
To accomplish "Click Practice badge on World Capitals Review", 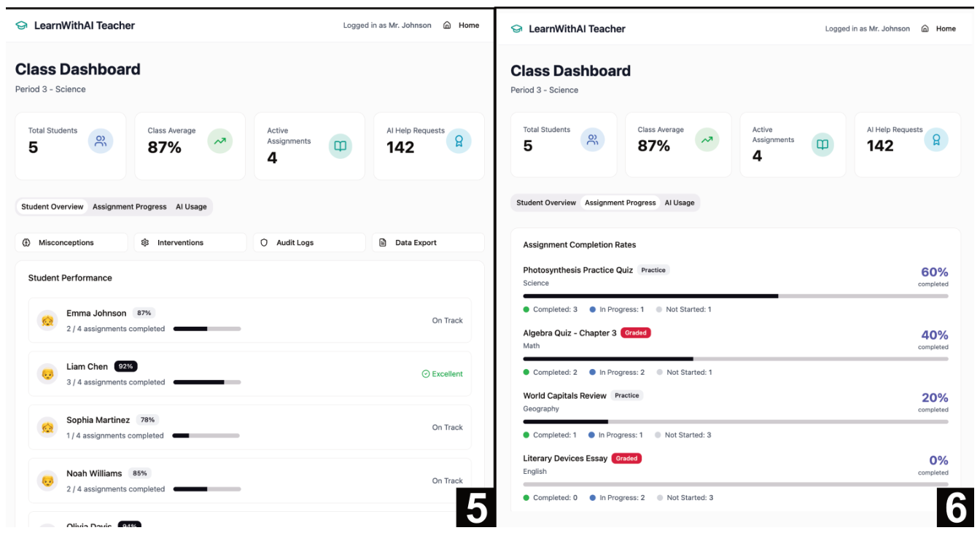I will coord(627,395).
